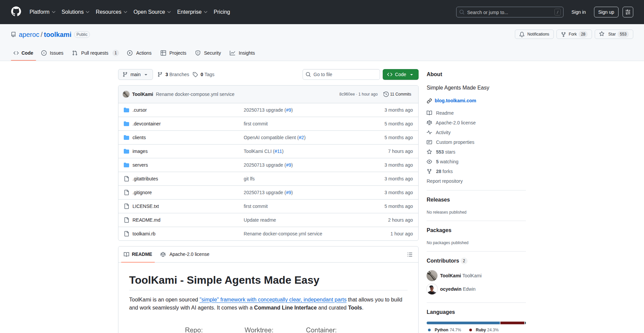
Task: Switch to the Code tab
Action: (x=23, y=53)
